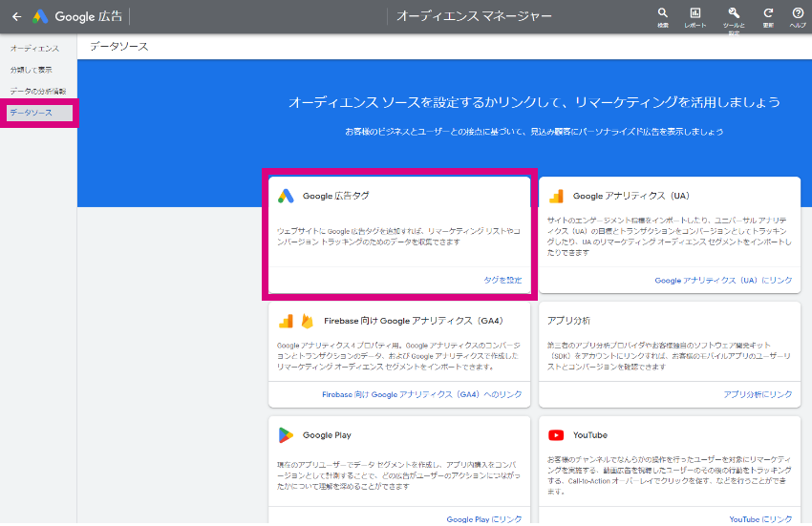
Task: Click the Google Play card description text
Action: click(x=398, y=475)
